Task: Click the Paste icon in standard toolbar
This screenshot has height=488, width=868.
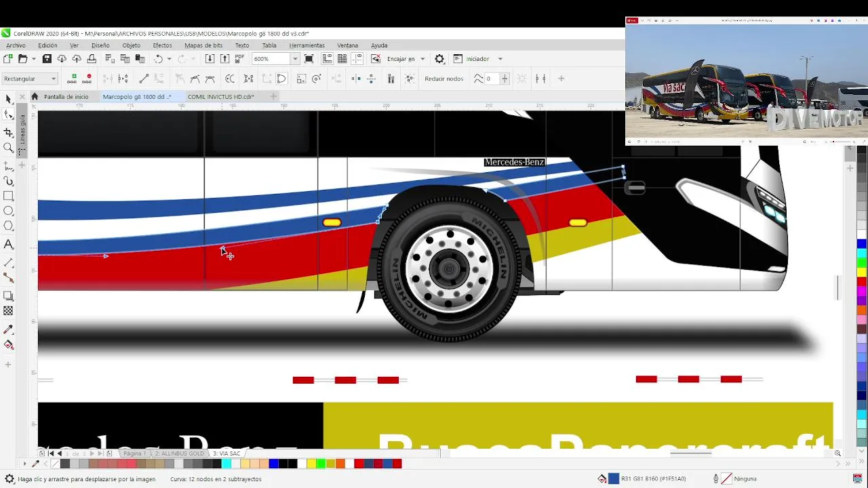Action: coord(140,59)
